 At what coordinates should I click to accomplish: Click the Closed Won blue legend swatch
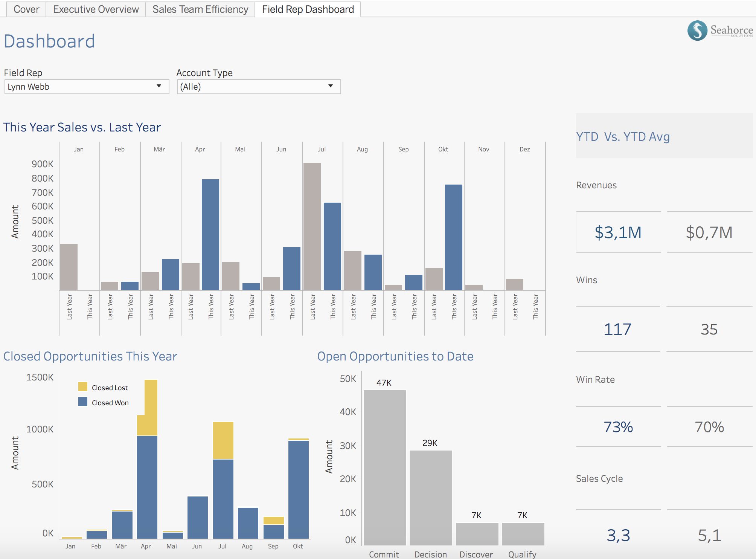tap(83, 402)
